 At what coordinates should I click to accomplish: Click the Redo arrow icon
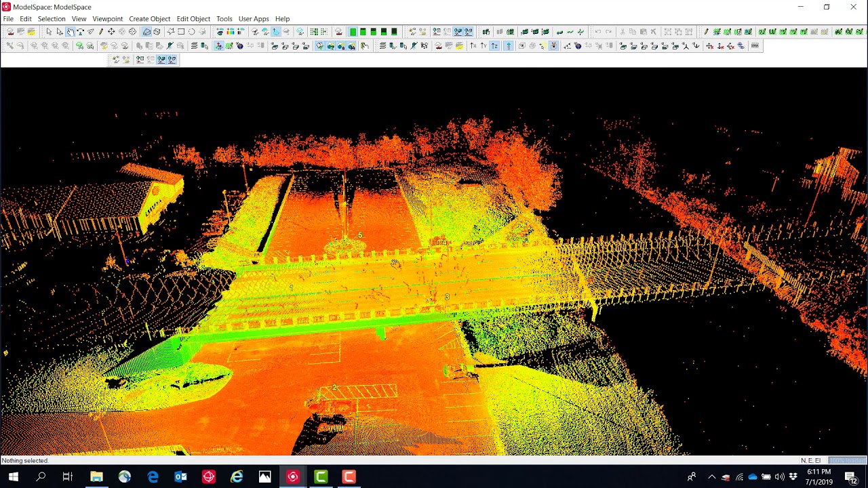click(608, 32)
